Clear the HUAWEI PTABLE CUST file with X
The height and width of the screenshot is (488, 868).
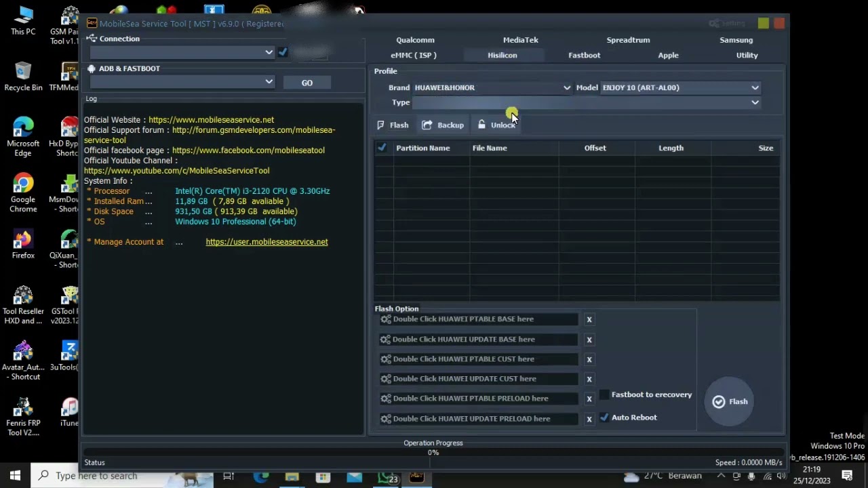coord(589,359)
